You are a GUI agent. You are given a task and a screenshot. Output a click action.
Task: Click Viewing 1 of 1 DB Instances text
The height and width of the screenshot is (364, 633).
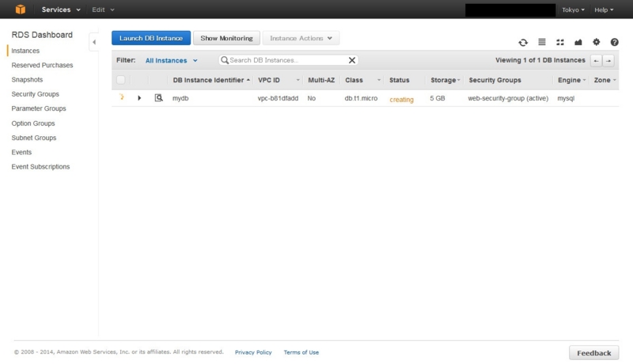(x=540, y=60)
